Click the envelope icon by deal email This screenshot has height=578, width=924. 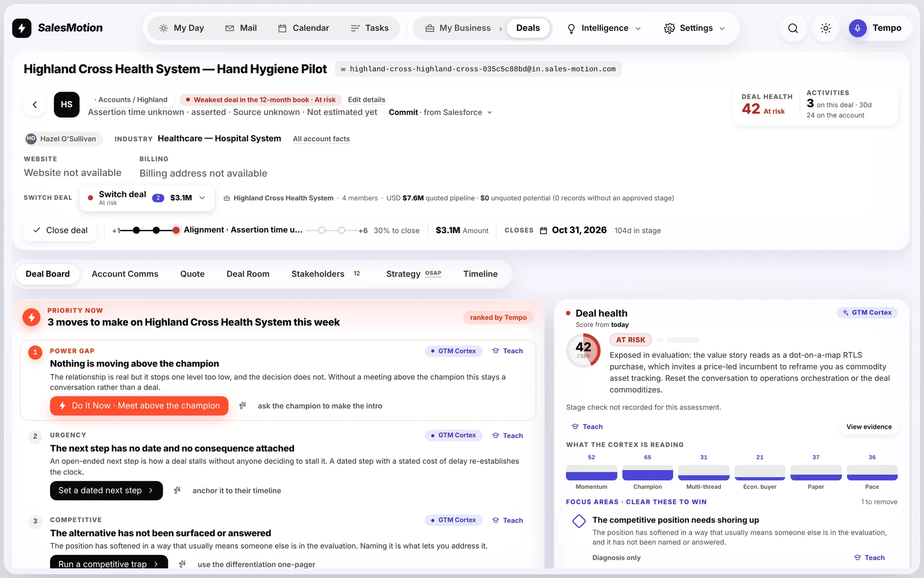343,69
